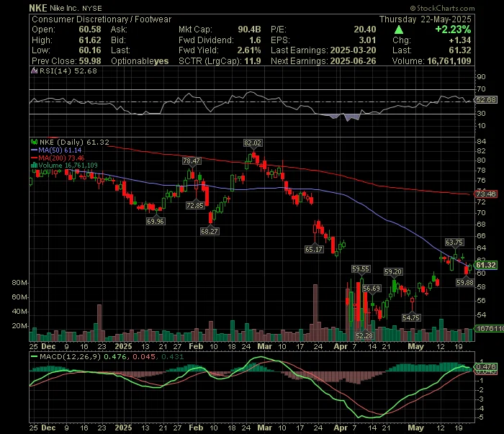504x434 pixels.
Task: Click the 65.17 price annotation
Action: click(314, 249)
